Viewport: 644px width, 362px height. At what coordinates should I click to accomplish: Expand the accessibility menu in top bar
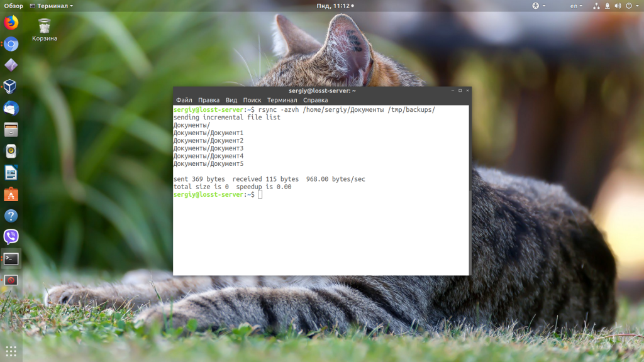[x=539, y=6]
